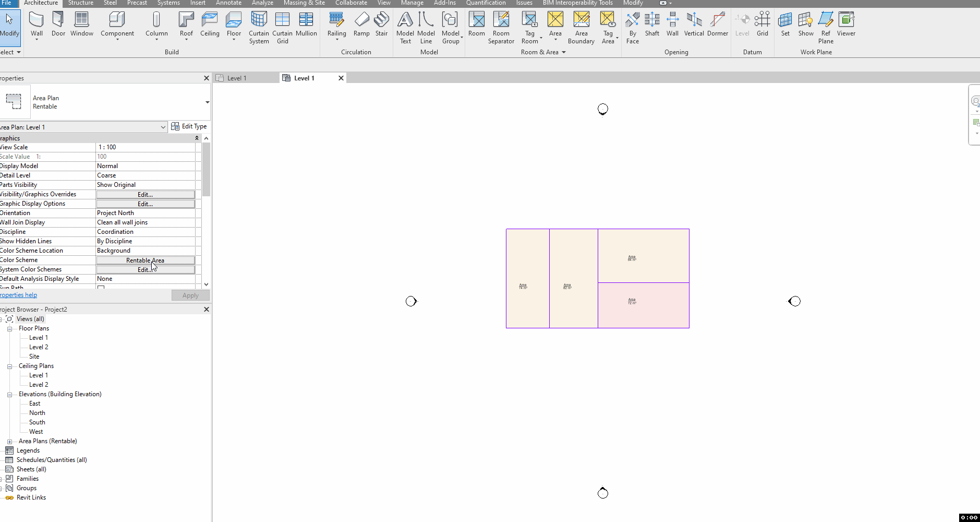
Task: Open the Shaft opening tool
Action: (652, 22)
